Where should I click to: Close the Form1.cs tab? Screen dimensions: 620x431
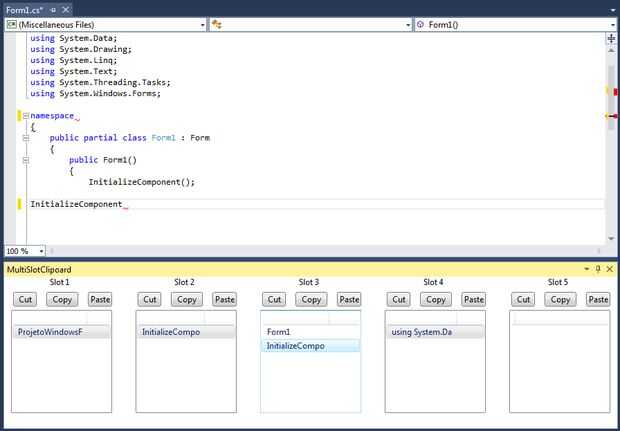point(66,10)
